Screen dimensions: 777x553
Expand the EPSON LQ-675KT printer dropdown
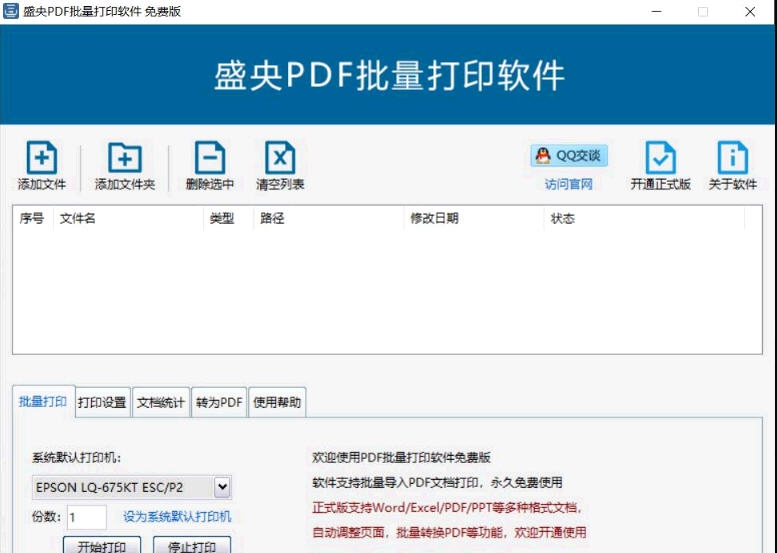point(222,487)
